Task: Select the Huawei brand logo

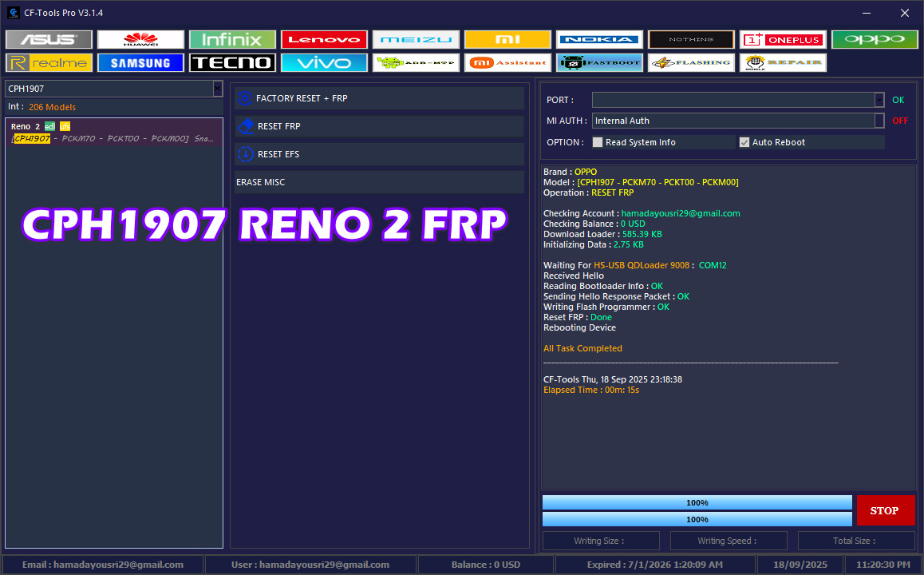Action: click(141, 39)
